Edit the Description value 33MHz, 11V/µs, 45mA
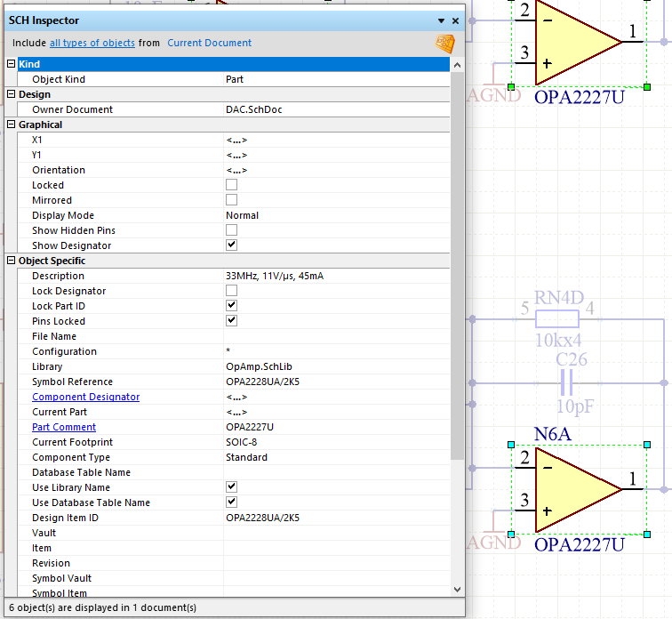672x619 pixels. pyautogui.click(x=336, y=276)
